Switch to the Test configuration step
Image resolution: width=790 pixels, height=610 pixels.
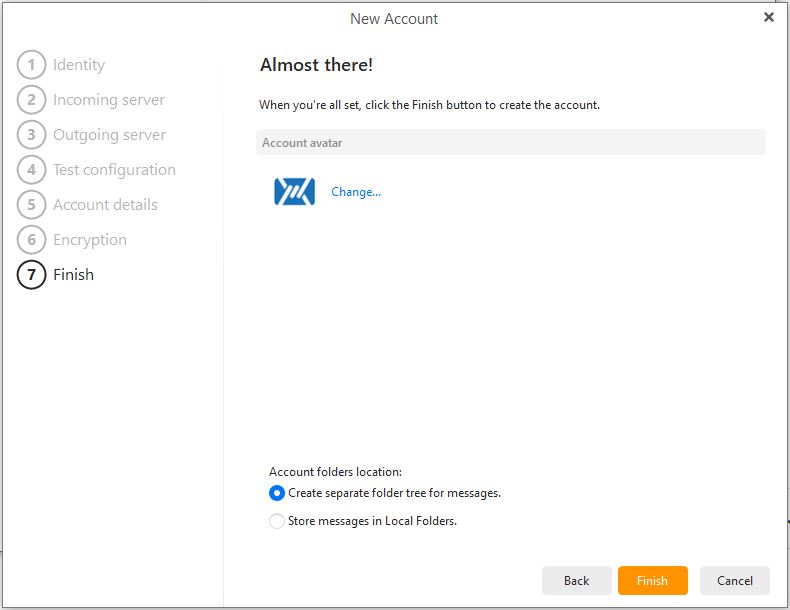[114, 170]
